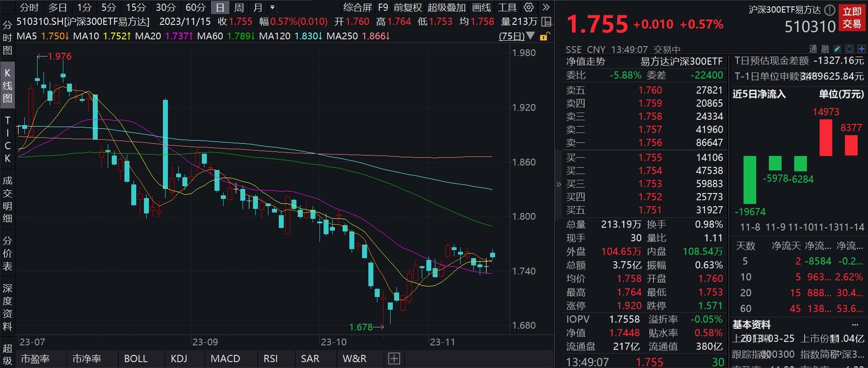This screenshot has height=368, width=868.
Task: Click the add indicator plus icon
Action: point(394,359)
